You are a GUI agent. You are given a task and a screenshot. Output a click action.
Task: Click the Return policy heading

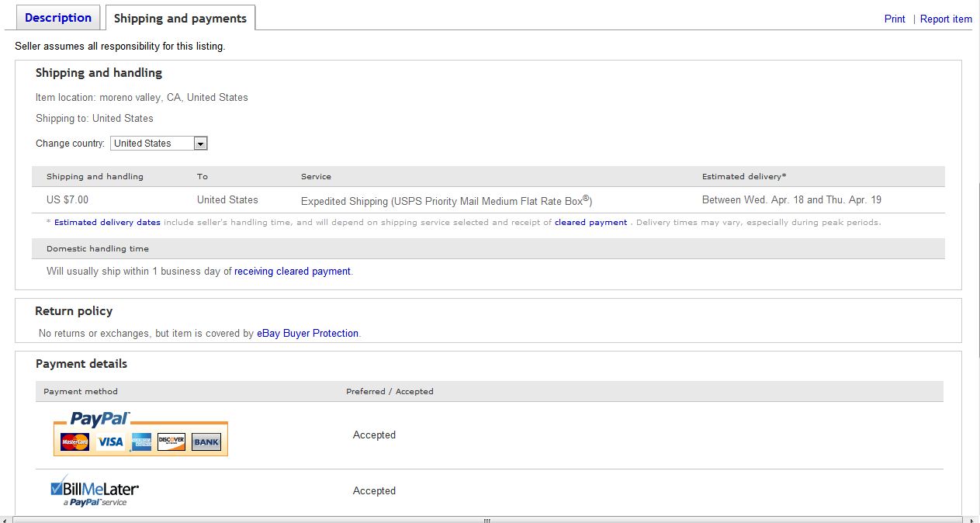click(74, 311)
